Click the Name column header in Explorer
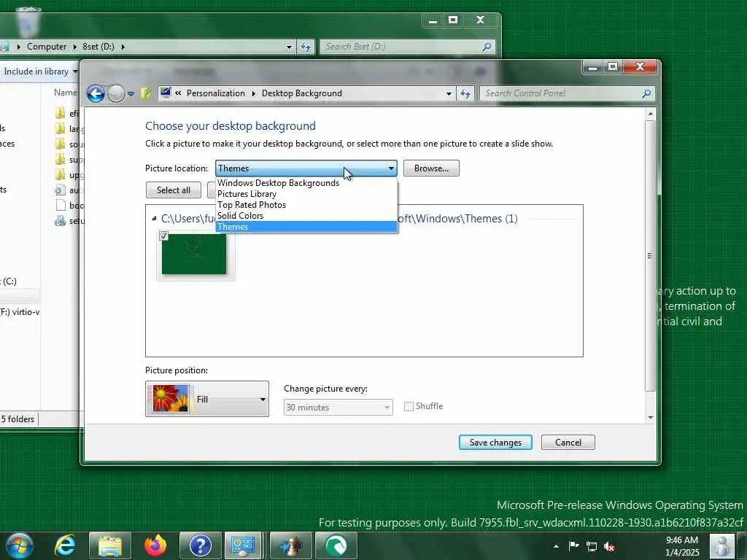The width and height of the screenshot is (747, 560). (x=65, y=93)
